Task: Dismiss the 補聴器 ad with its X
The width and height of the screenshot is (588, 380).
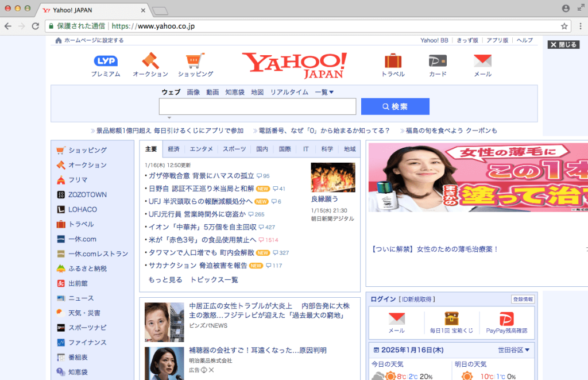Action: 211,370
